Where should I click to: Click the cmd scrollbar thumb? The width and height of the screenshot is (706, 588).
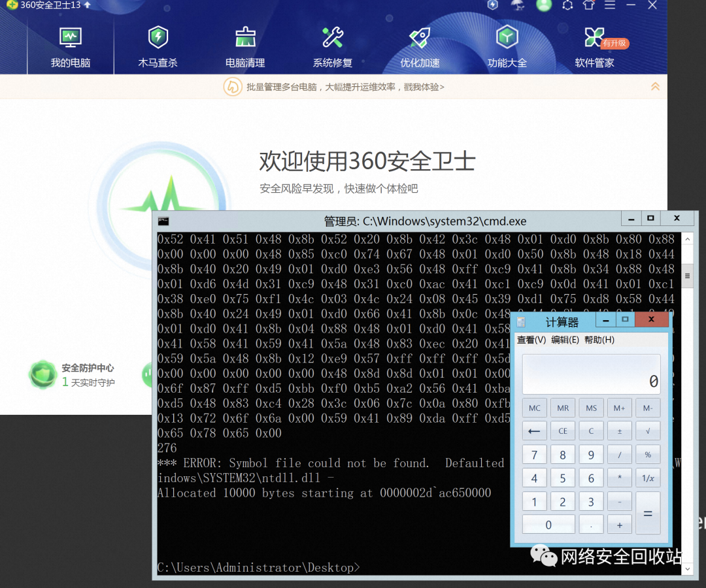click(x=687, y=275)
